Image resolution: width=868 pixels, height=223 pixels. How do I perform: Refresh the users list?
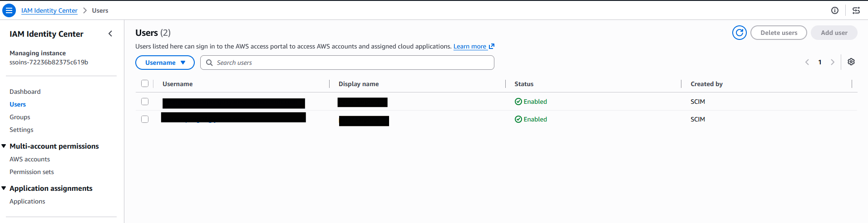(x=740, y=33)
